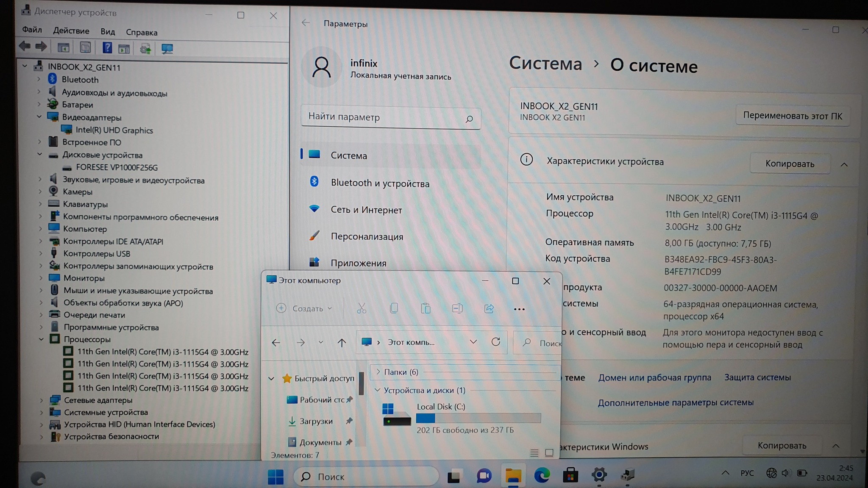Switch Explorer to large thumbnails view icon
The image size is (868, 488).
coord(549,453)
